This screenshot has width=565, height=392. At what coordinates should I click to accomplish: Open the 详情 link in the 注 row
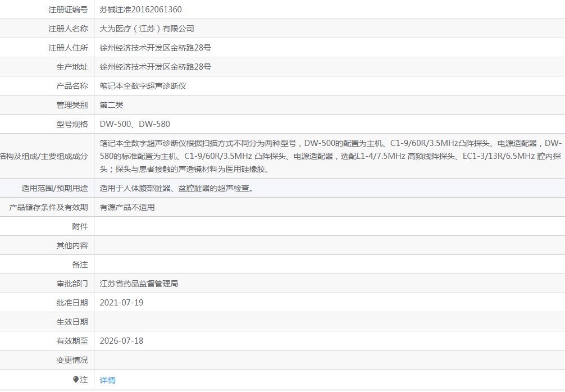coord(107,380)
